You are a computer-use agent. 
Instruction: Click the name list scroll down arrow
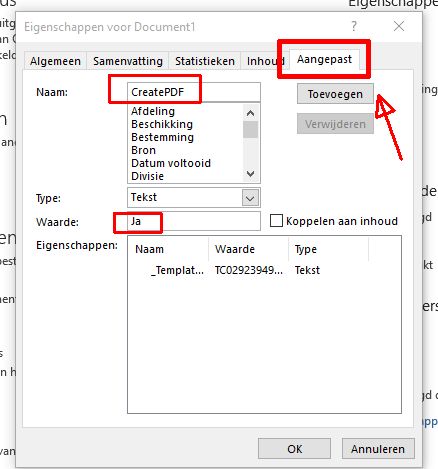click(x=250, y=174)
